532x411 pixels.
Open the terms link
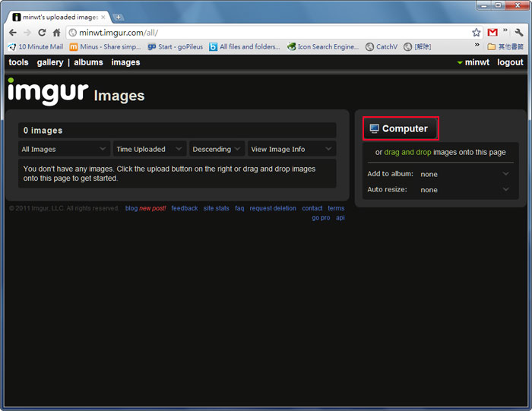336,208
